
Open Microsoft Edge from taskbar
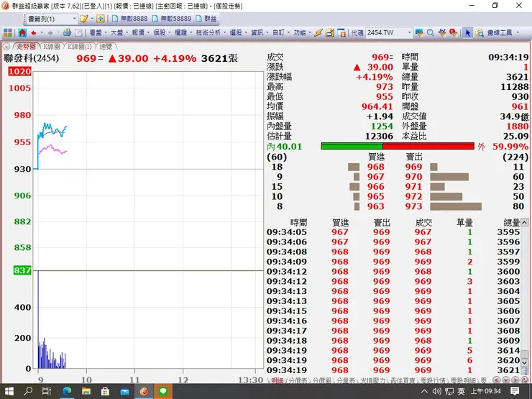(x=66, y=391)
